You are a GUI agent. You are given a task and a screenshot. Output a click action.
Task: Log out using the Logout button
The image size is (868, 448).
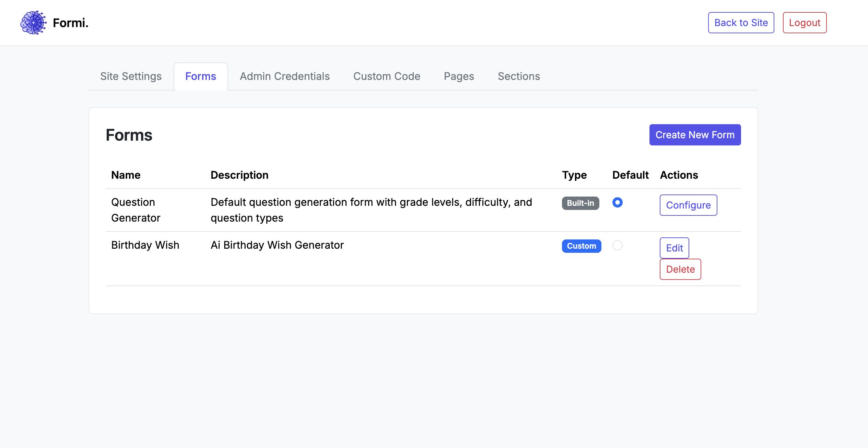[x=804, y=23]
